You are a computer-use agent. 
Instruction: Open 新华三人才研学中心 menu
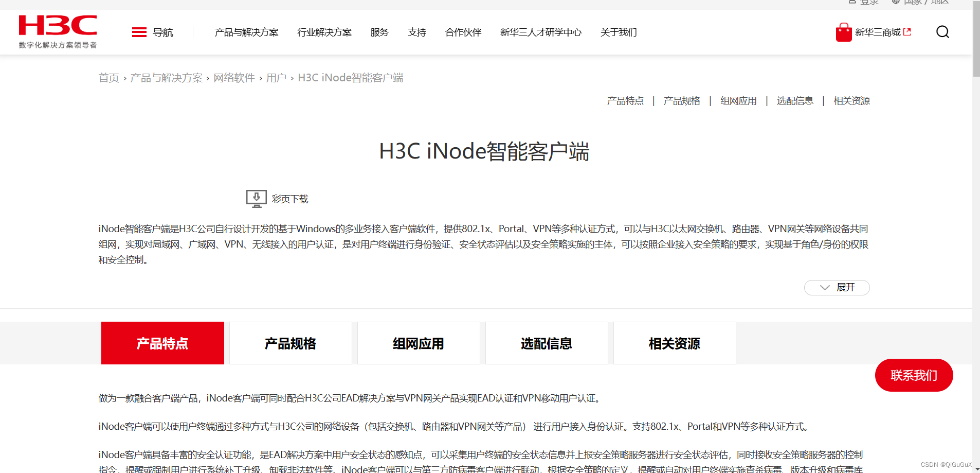tap(541, 32)
